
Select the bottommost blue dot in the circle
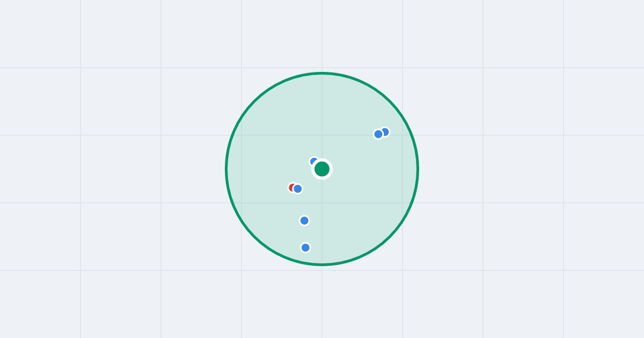coord(305,247)
